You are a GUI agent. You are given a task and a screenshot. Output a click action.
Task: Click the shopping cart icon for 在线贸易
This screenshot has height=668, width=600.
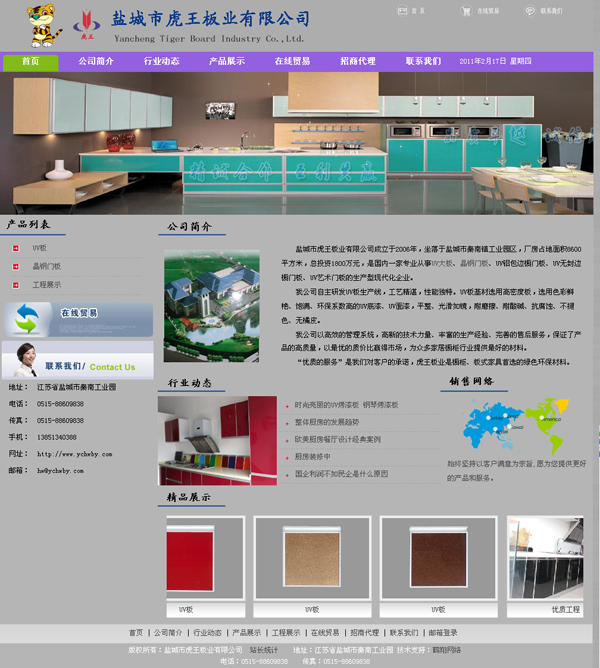tap(465, 11)
